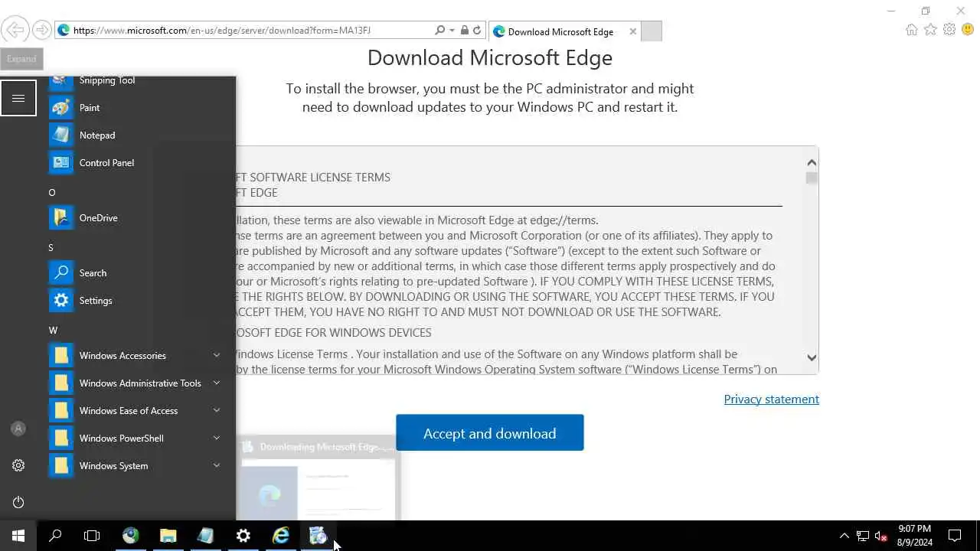Open the globe browser icon on taskbar

(130, 536)
